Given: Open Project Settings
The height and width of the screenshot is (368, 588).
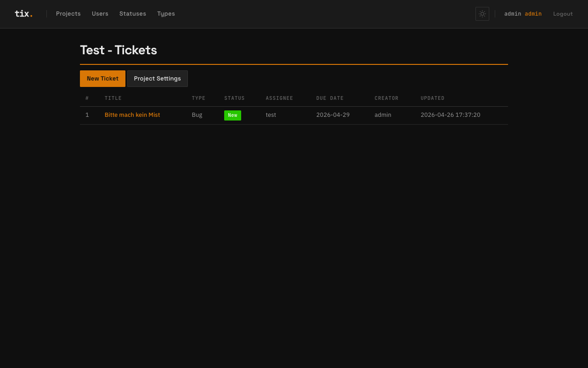Looking at the screenshot, I should click(158, 79).
